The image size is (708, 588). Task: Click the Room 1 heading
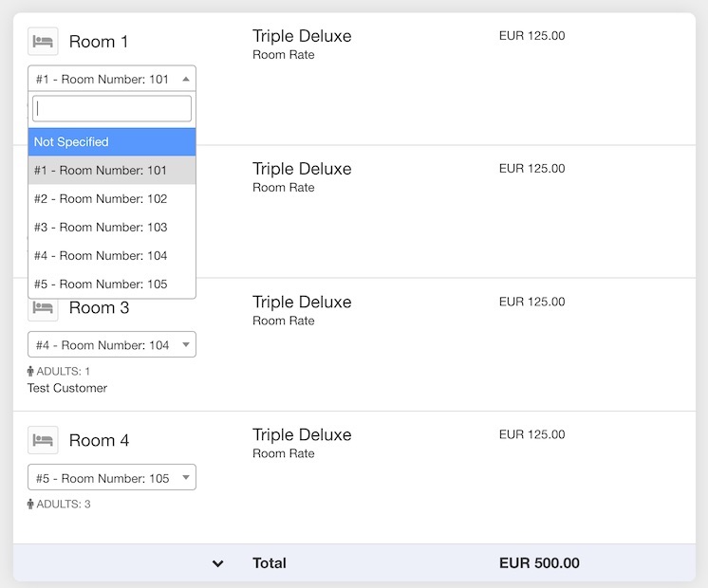coord(99,42)
